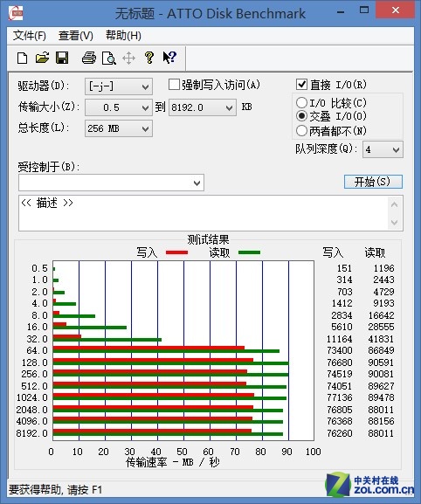The image size is (421, 504).
Task: Toggle 直接 I/O(R) checkbox
Action: [x=301, y=85]
